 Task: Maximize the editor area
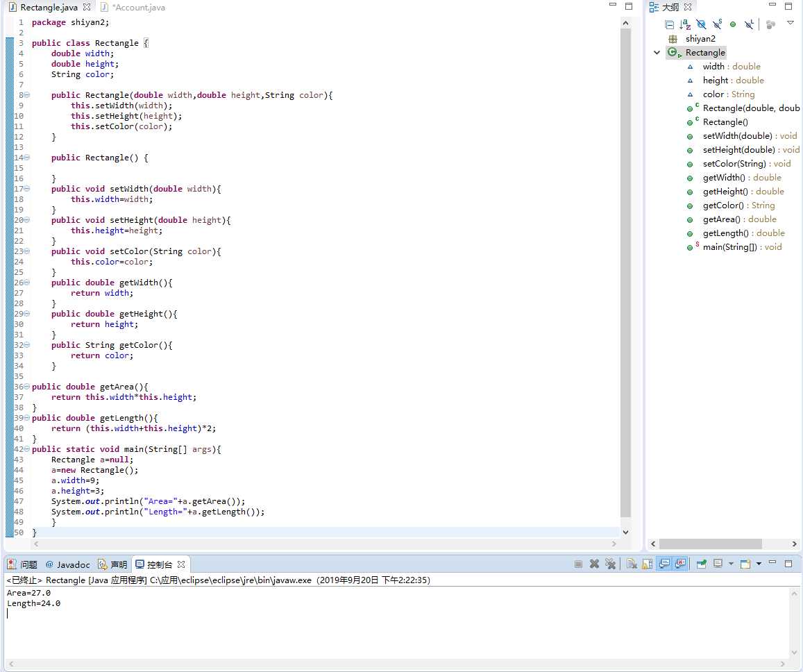[629, 6]
